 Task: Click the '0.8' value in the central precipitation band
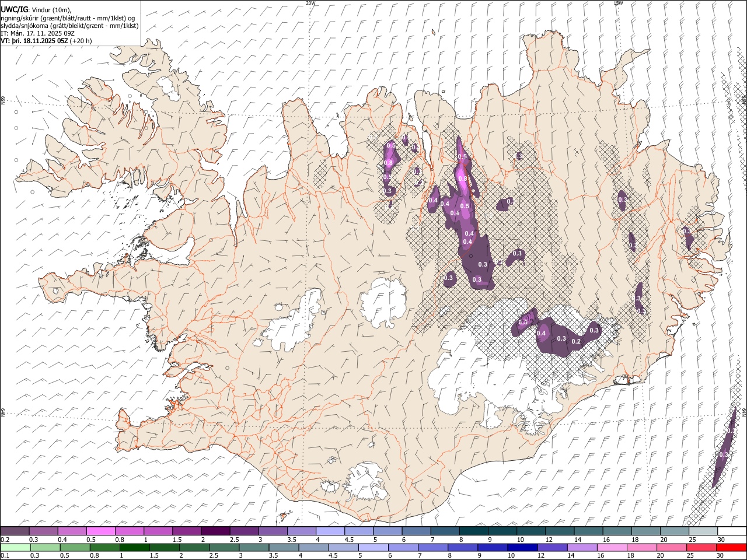[x=463, y=178]
